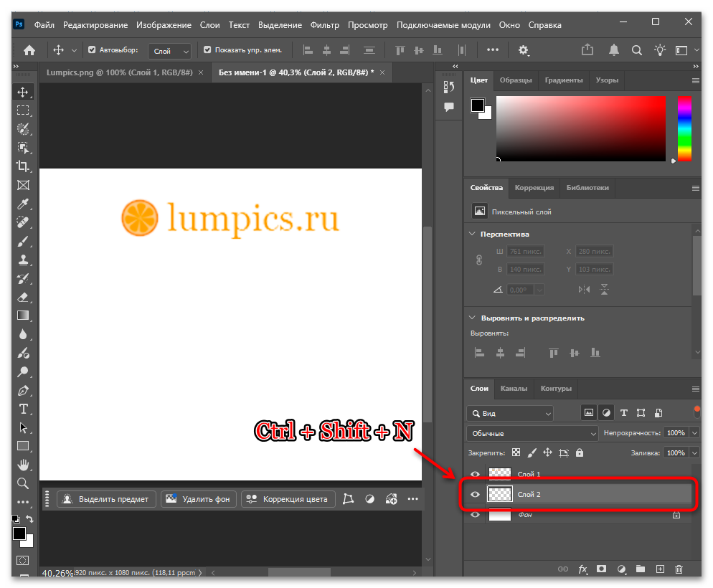This screenshot has width=713, height=588.
Task: Hide the Слой 2 layer eye
Action: [x=475, y=494]
